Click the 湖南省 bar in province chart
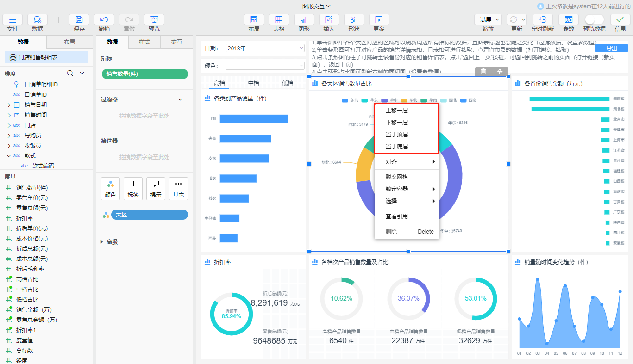Viewport: 633px width, 364px height. pyautogui.click(x=570, y=99)
